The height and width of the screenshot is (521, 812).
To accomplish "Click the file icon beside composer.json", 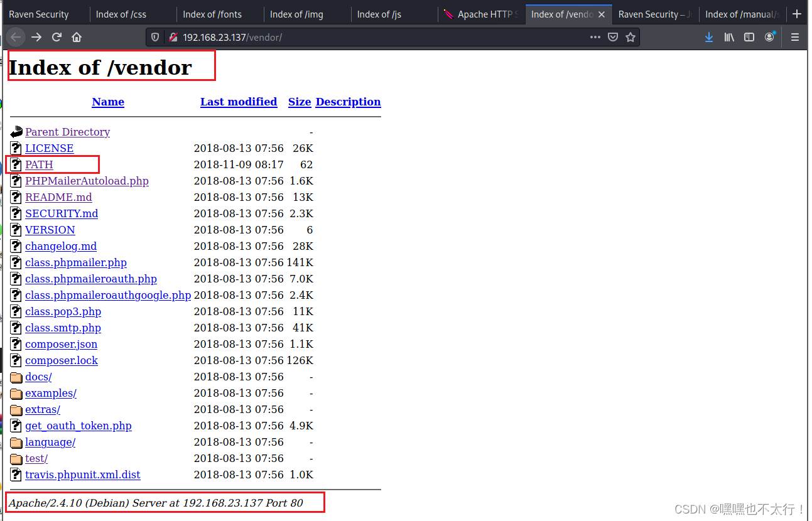I will point(16,345).
